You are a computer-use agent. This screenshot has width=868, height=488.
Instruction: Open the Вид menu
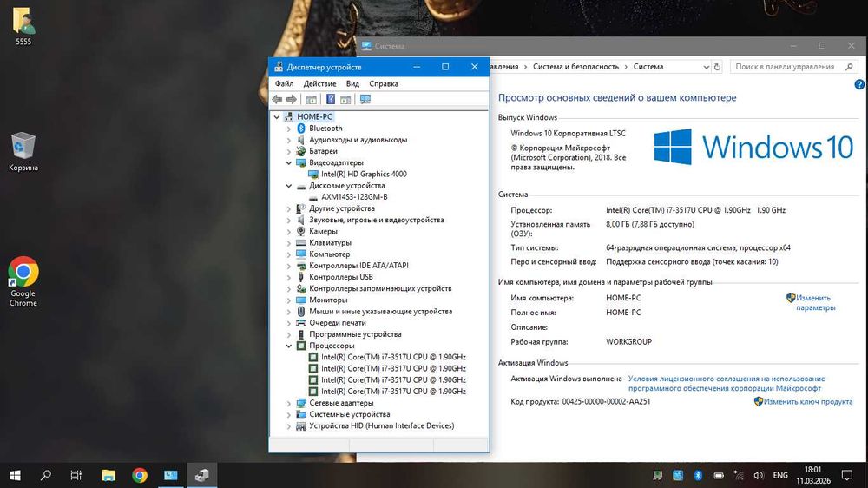click(x=352, y=83)
